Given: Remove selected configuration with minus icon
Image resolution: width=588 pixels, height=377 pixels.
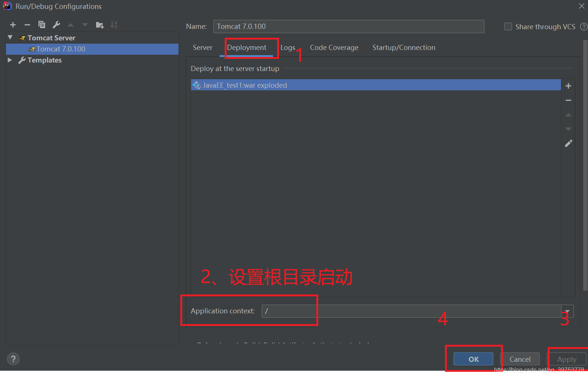Looking at the screenshot, I should (27, 25).
